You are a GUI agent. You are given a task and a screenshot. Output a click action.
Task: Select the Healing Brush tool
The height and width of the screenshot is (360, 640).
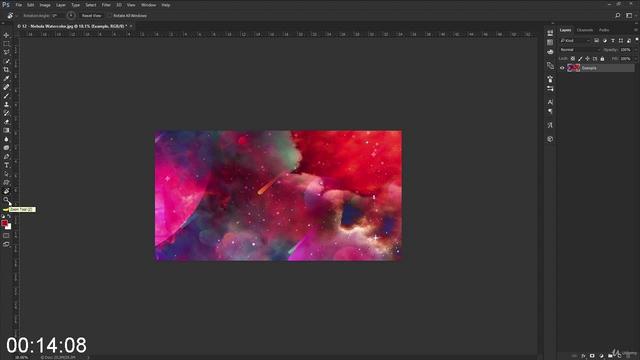tap(6, 87)
